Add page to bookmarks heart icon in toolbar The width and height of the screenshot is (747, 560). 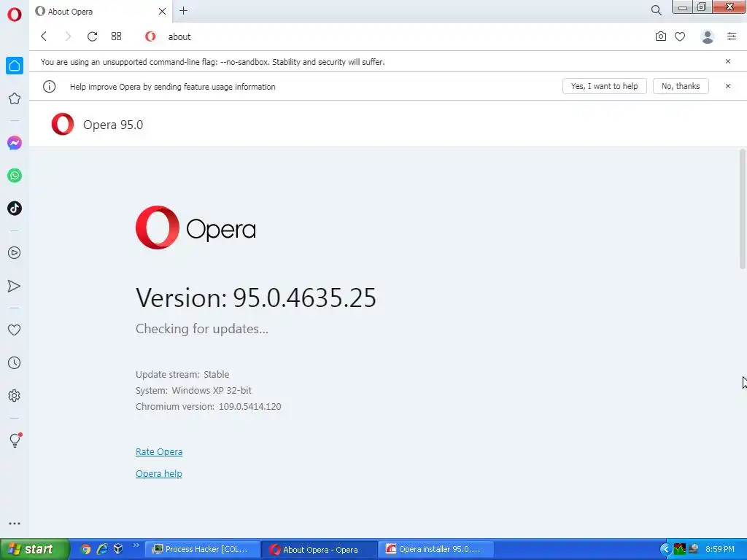pyautogui.click(x=680, y=36)
